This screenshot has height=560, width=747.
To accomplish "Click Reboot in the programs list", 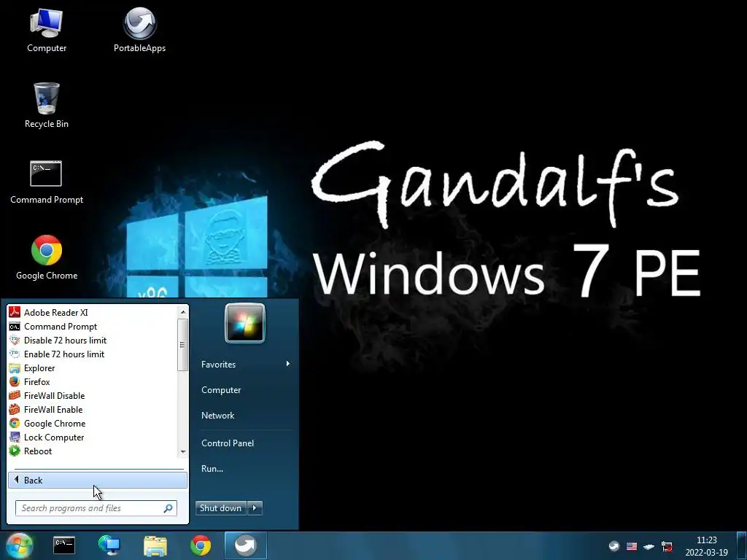I will [x=93, y=451].
